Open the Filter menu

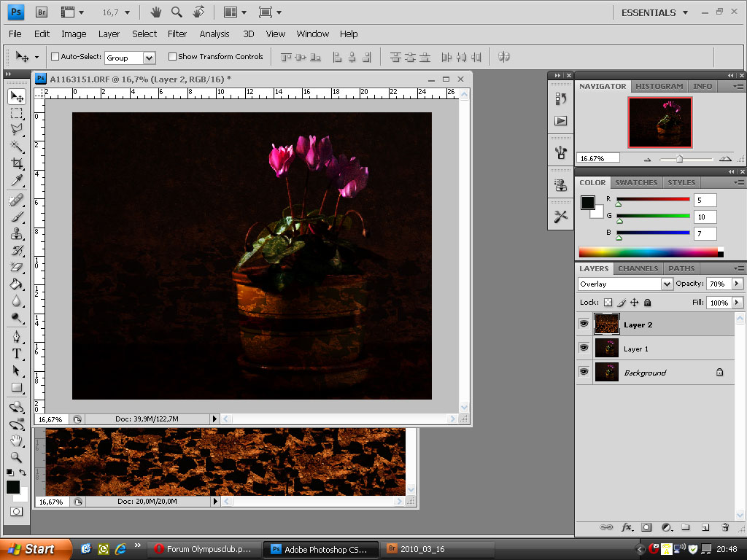[x=177, y=34]
